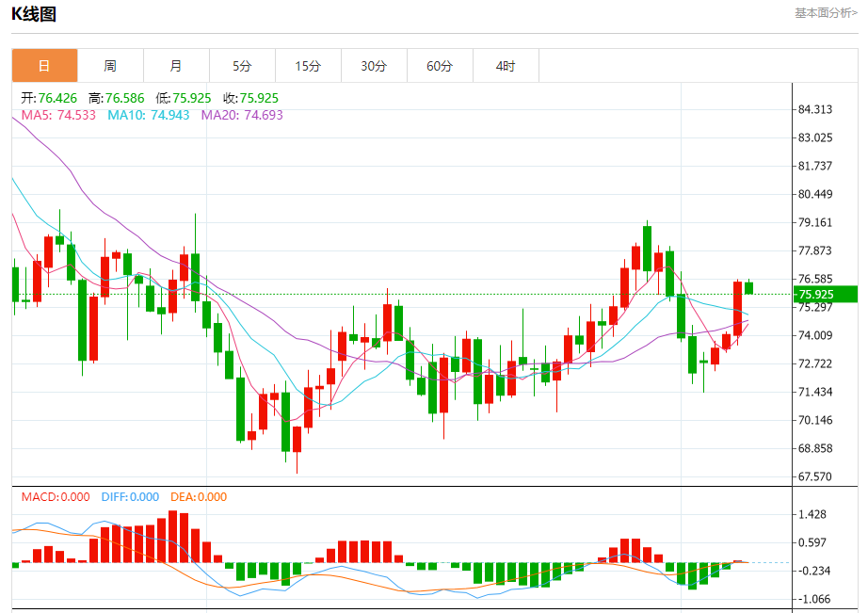Click the -1.066 MACD axis label
The height and width of the screenshot is (613, 868).
[812, 599]
